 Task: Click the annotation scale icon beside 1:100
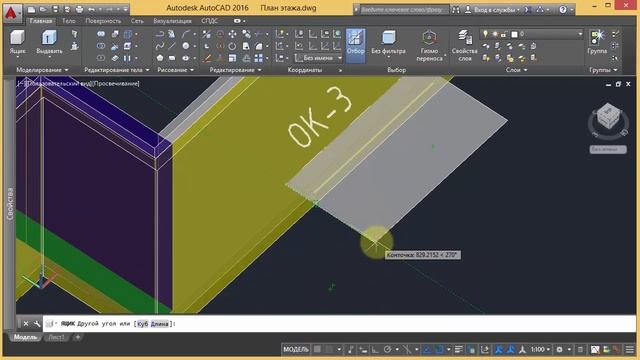click(x=522, y=349)
